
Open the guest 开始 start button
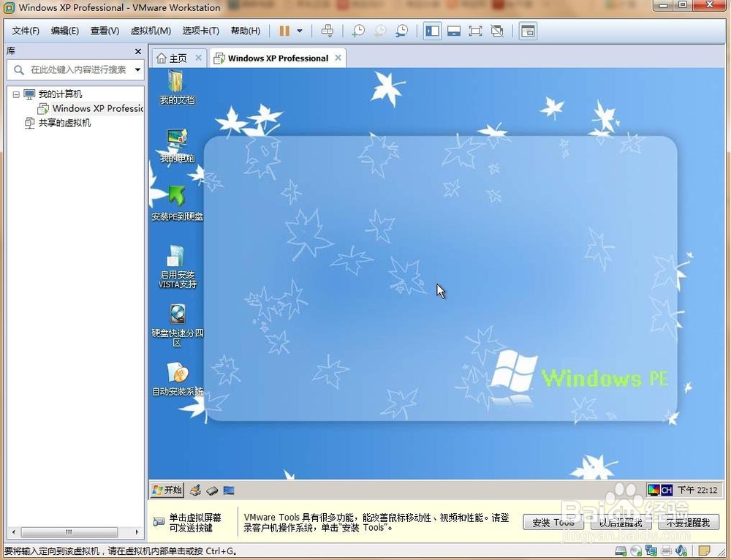pos(167,490)
